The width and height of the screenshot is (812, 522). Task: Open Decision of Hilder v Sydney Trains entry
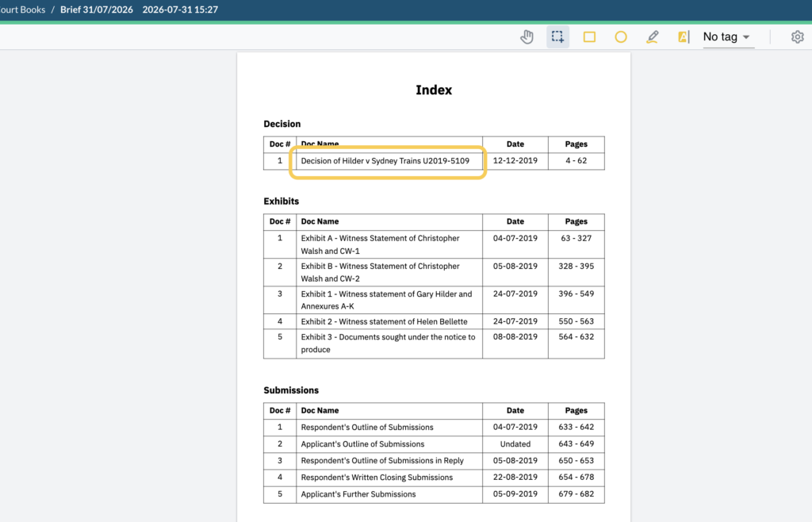click(x=385, y=161)
